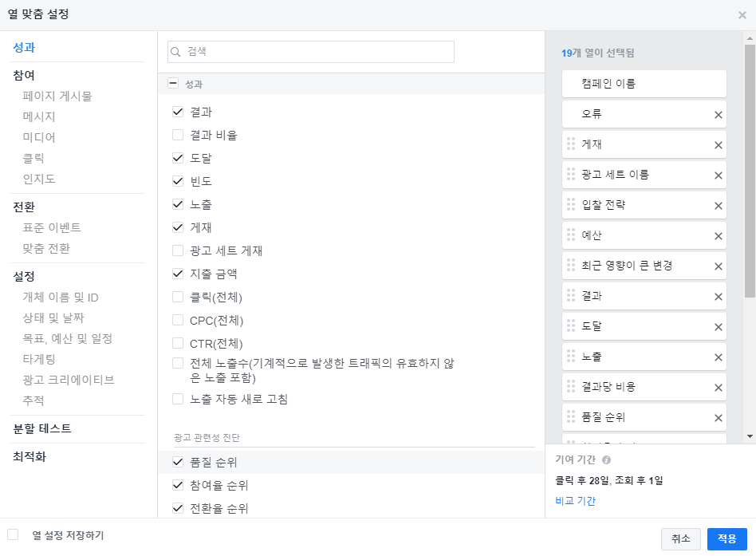Image resolution: width=756 pixels, height=556 pixels.
Task: Remove the 결과당 비용 column
Action: 716,387
